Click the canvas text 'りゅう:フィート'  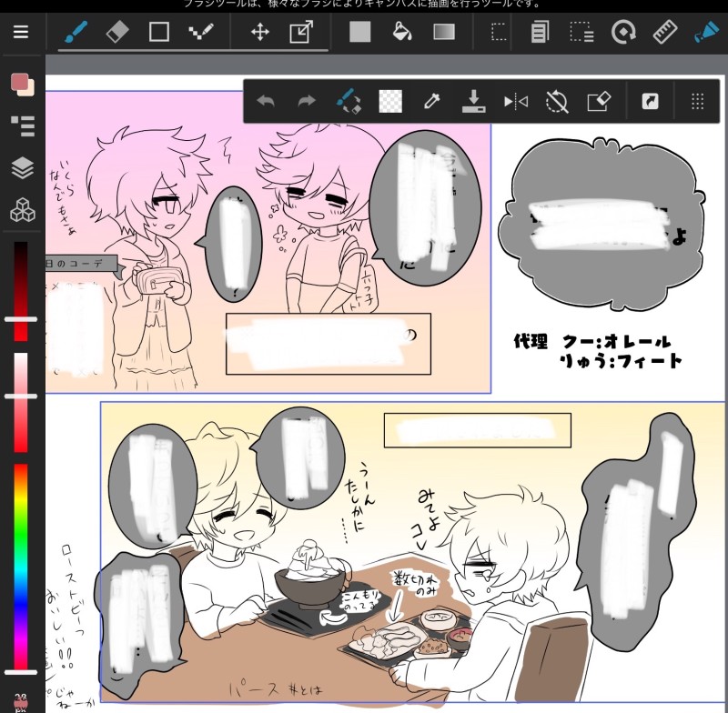tap(621, 360)
